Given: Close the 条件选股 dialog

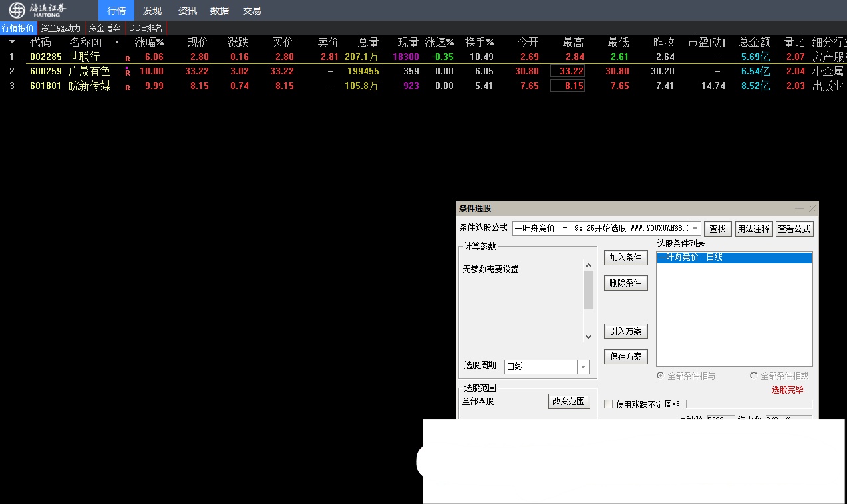Looking at the screenshot, I should (812, 209).
